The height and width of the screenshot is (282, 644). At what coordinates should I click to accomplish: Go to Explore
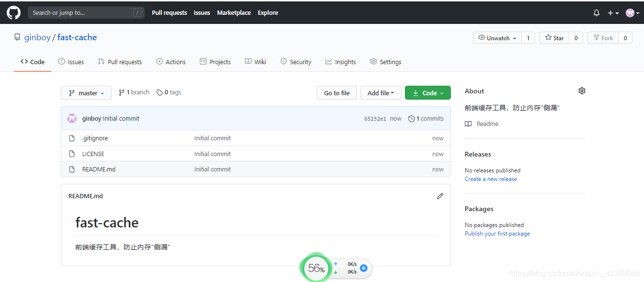click(268, 13)
